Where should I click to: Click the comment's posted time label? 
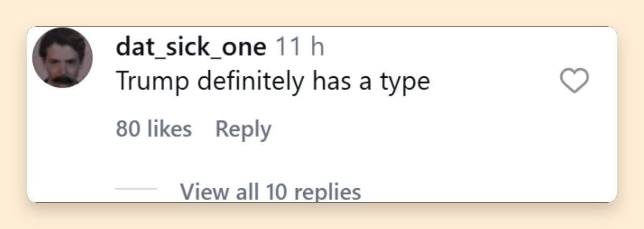coord(299,48)
